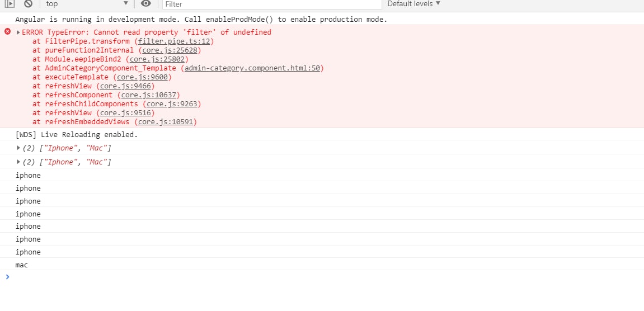Expand the second ["Iphone", "Mac"] array
Viewport: 644px width, 311px height.
click(18, 162)
